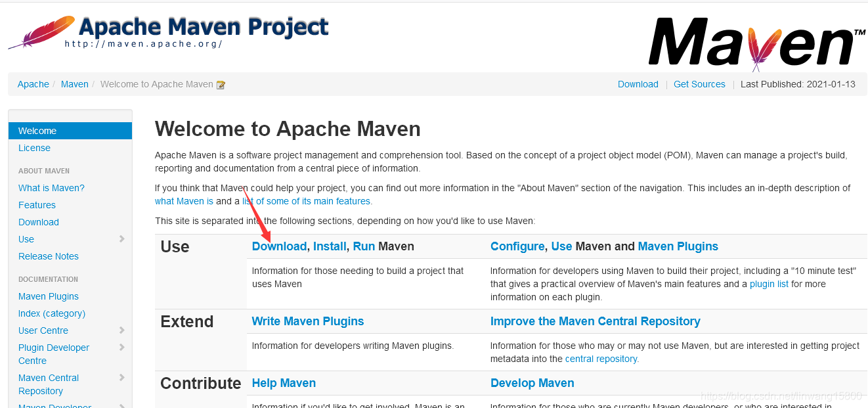Click the Apache feather logo banner
This screenshot has height=408, width=868.
[x=168, y=33]
